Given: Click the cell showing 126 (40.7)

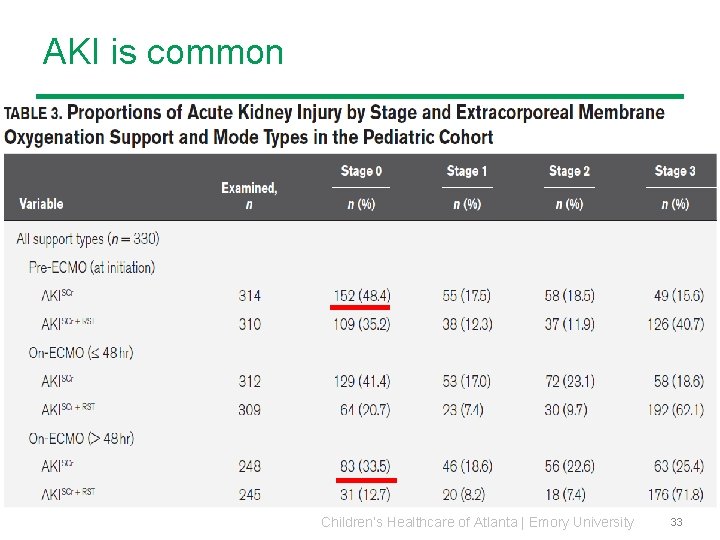Looking at the screenshot, I should tap(675, 324).
